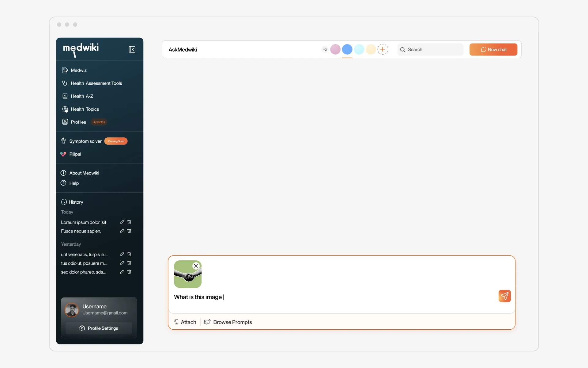Open Help page
Image resolution: width=588 pixels, height=368 pixels.
tap(70, 183)
